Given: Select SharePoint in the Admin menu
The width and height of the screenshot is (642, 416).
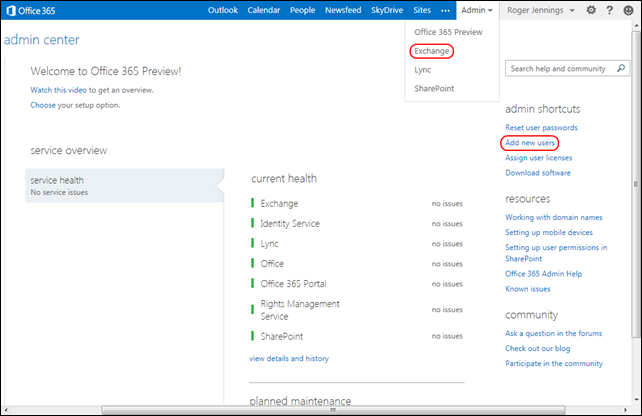Looking at the screenshot, I should pos(434,88).
